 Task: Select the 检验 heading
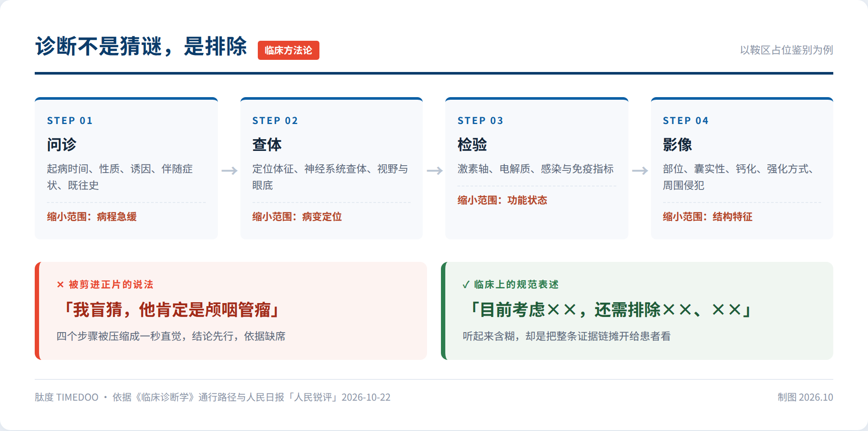472,144
